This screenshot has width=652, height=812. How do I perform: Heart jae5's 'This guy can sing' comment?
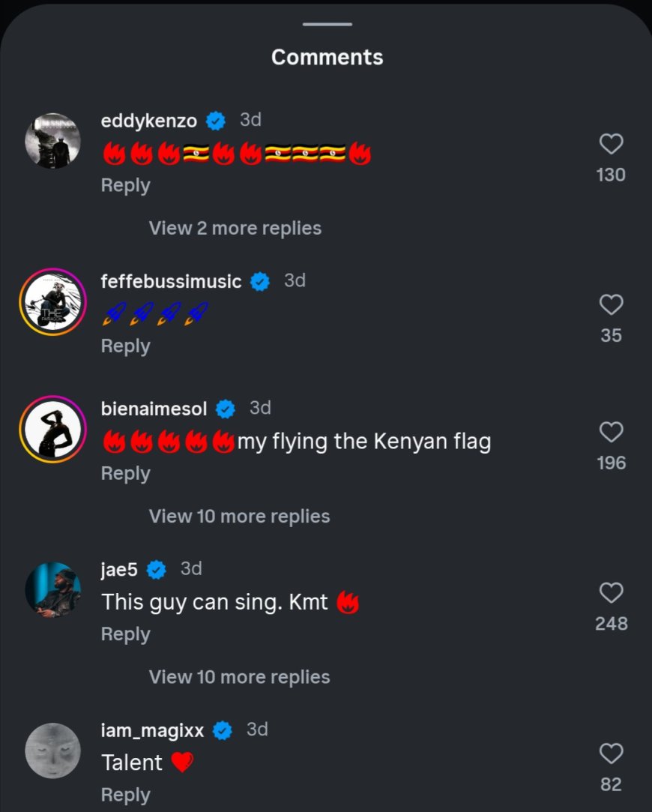pyautogui.click(x=612, y=593)
